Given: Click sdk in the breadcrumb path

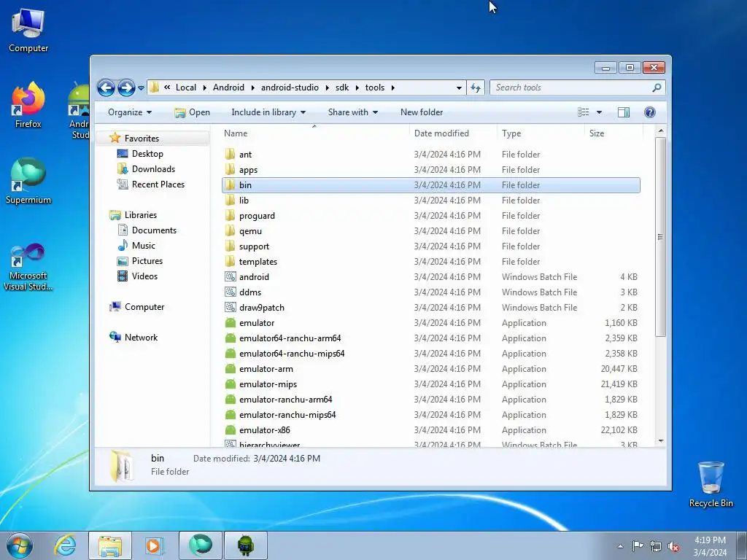Looking at the screenshot, I should point(342,87).
